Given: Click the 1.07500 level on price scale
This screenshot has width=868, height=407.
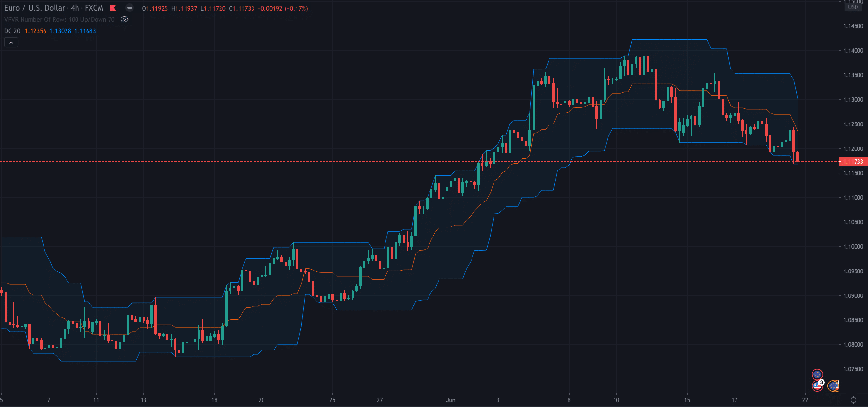Looking at the screenshot, I should (853, 369).
